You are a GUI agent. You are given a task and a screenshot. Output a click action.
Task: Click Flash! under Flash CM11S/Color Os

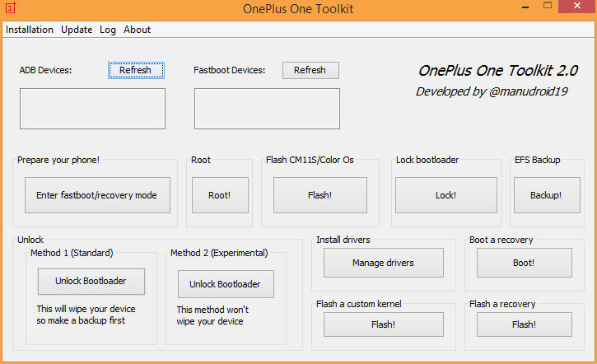click(320, 195)
